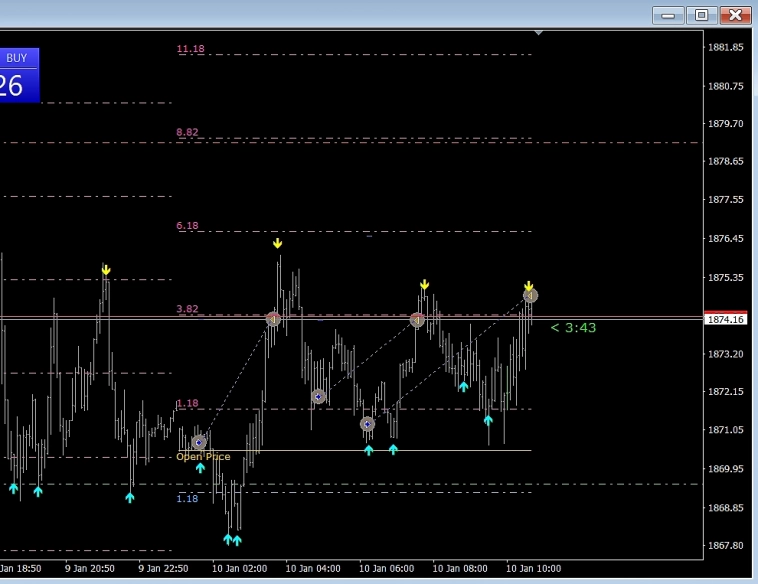Click the green 3:43 candle timer
Image resolution: width=758 pixels, height=584 pixels.
(x=574, y=328)
